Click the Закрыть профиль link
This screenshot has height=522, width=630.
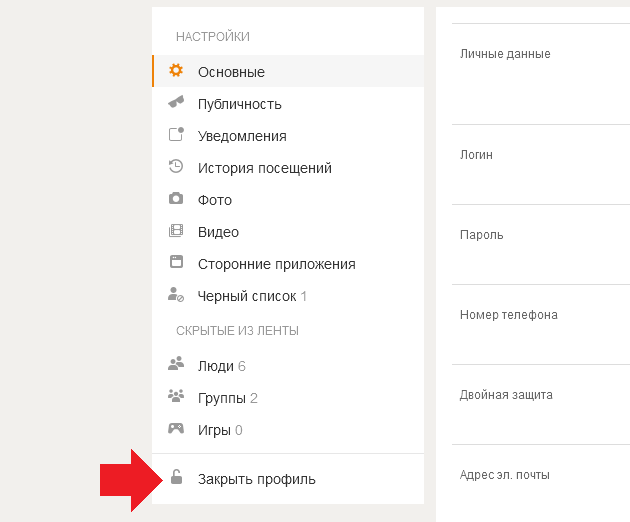[256, 479]
